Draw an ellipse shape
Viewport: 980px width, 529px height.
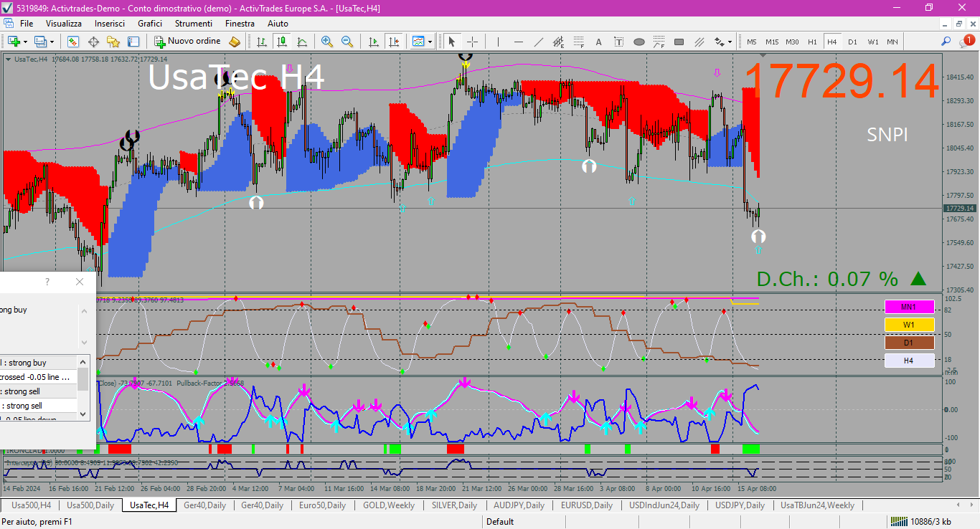(x=639, y=42)
